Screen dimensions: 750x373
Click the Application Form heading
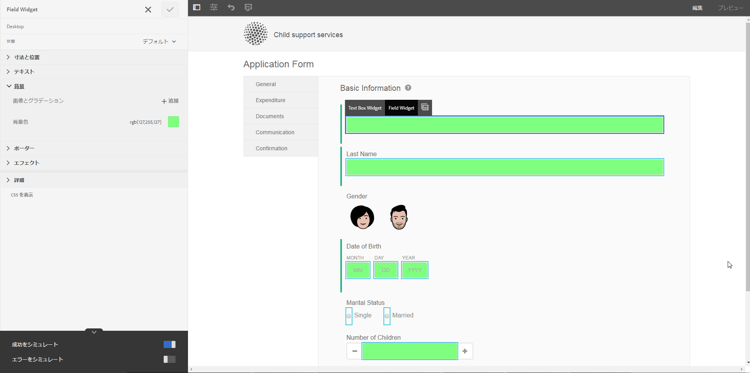[x=278, y=64]
